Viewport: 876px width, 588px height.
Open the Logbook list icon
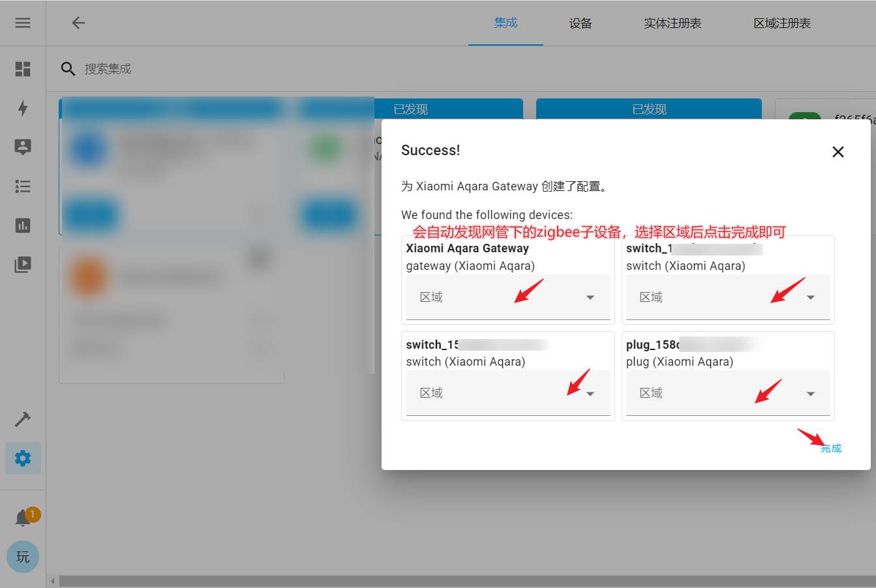click(x=23, y=186)
